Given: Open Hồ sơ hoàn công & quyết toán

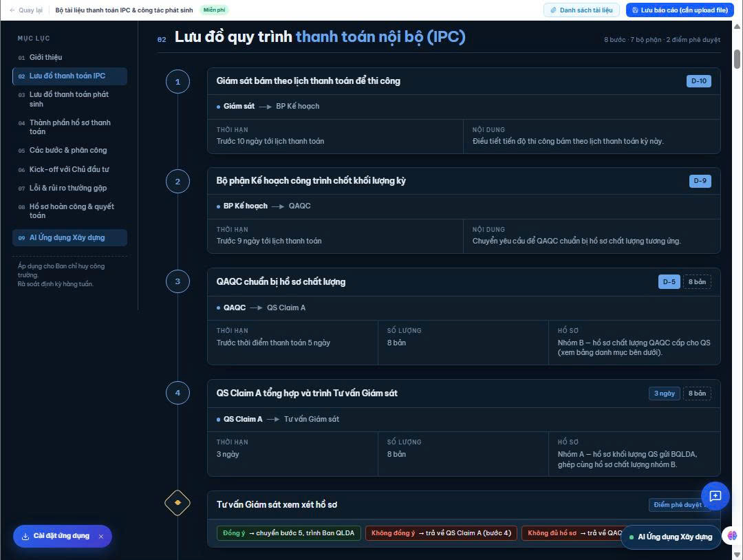Looking at the screenshot, I should (69, 211).
